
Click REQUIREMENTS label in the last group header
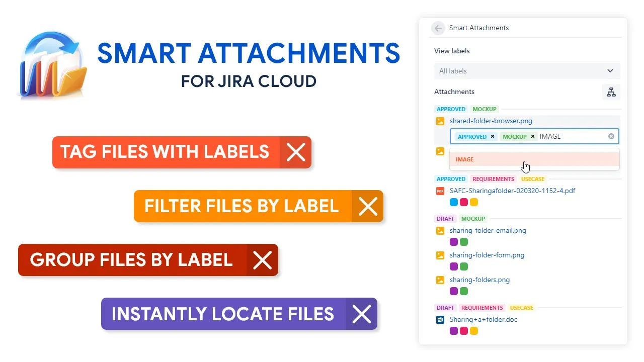482,308
